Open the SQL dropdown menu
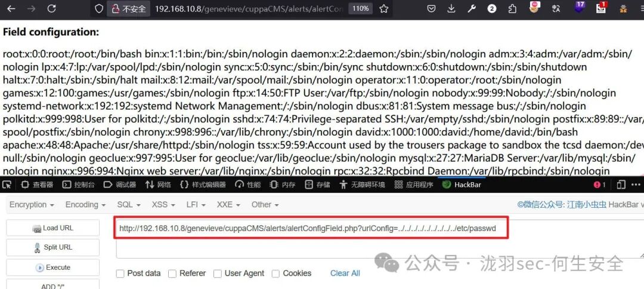 click(x=129, y=205)
